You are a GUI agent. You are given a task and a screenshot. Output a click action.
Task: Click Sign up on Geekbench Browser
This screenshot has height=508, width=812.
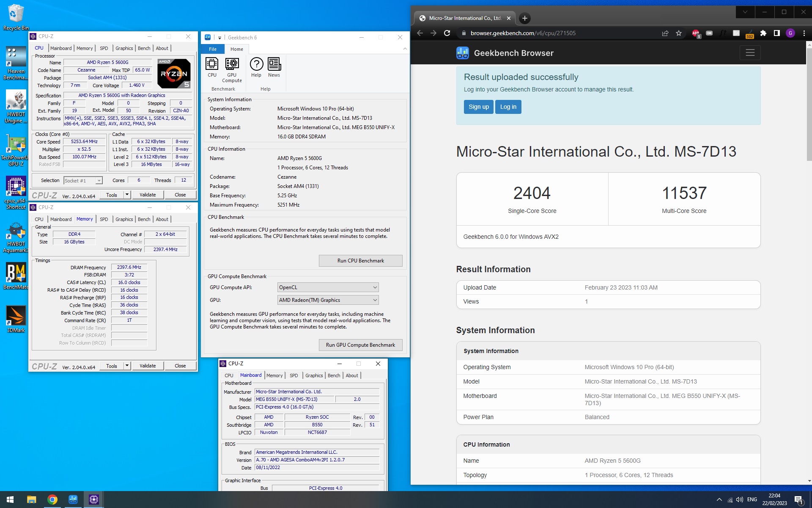coord(478,107)
